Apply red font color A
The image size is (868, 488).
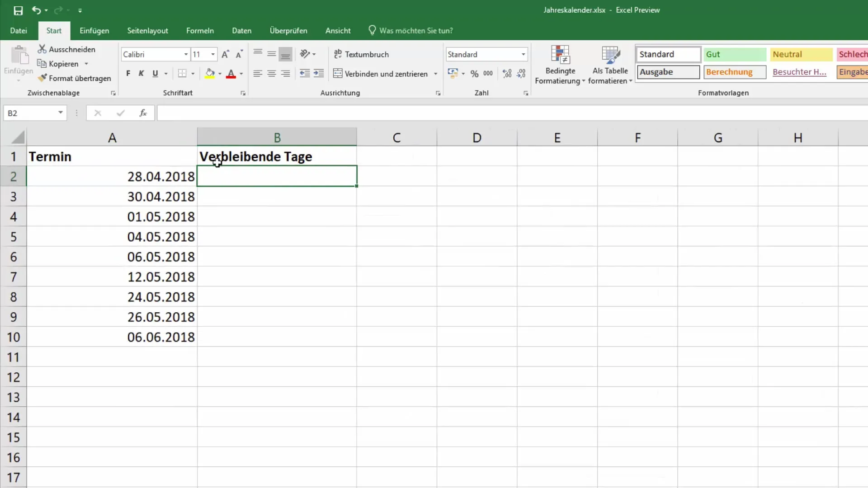coord(231,74)
